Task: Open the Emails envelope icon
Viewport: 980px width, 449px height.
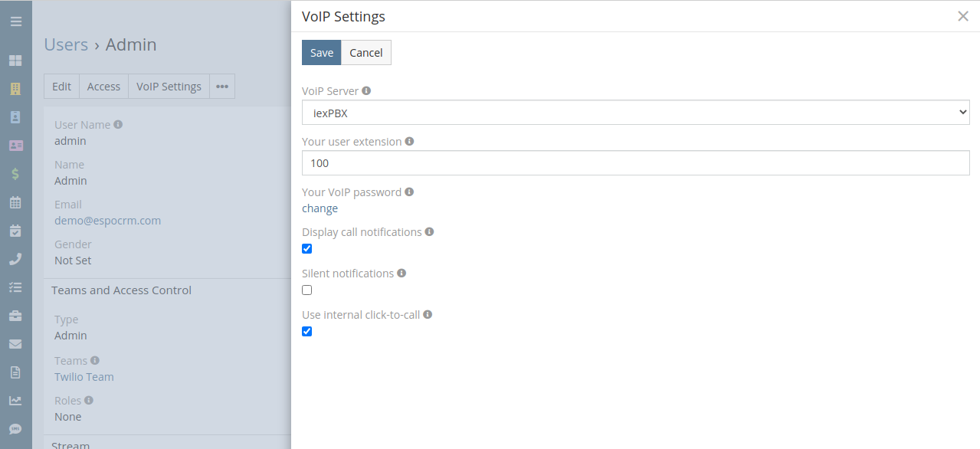Action: [x=15, y=344]
